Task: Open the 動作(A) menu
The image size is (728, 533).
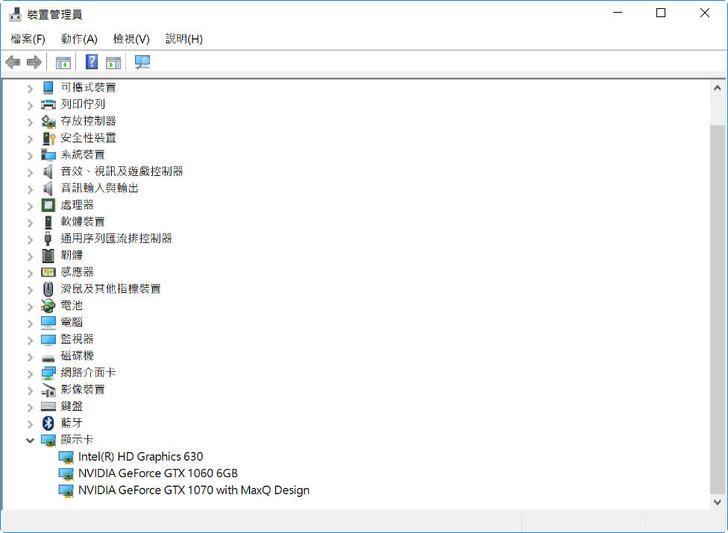Action: click(79, 39)
